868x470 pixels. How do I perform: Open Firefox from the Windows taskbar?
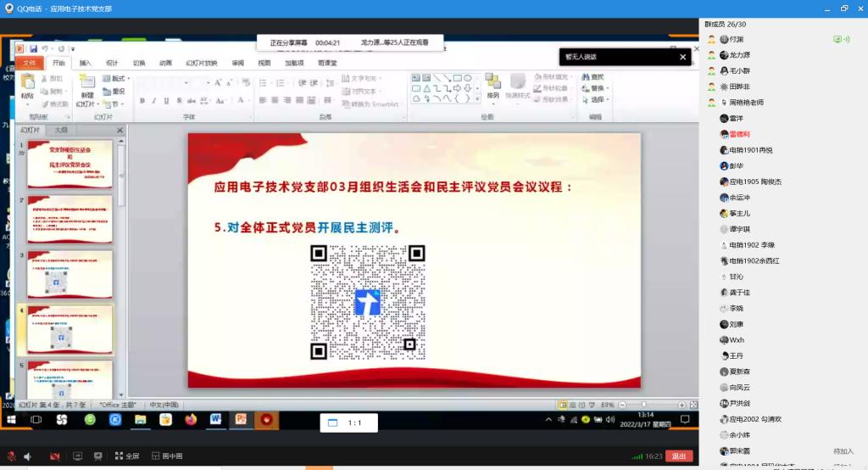click(190, 419)
